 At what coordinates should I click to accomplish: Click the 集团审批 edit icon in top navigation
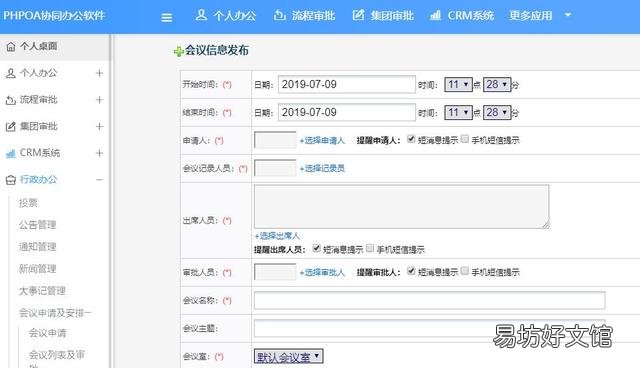358,16
